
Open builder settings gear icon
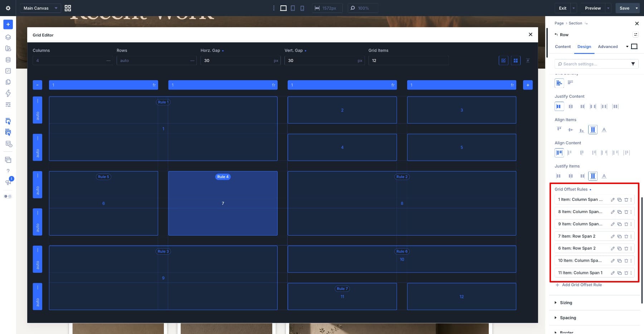coord(8,8)
